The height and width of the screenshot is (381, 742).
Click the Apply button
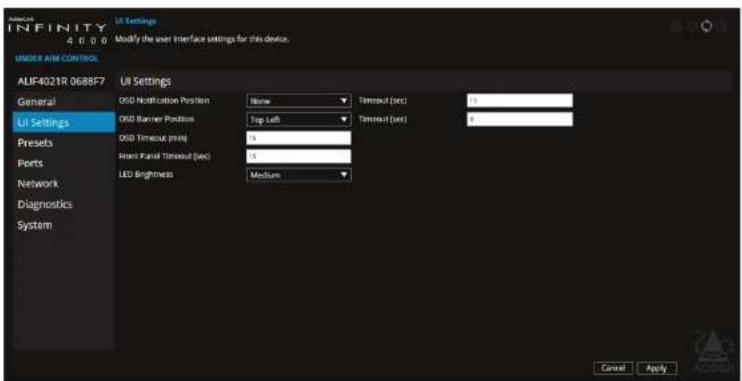click(x=657, y=368)
